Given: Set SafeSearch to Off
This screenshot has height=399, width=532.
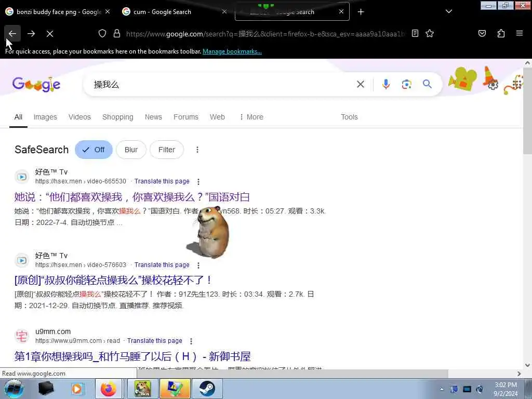Looking at the screenshot, I should 94,150.
